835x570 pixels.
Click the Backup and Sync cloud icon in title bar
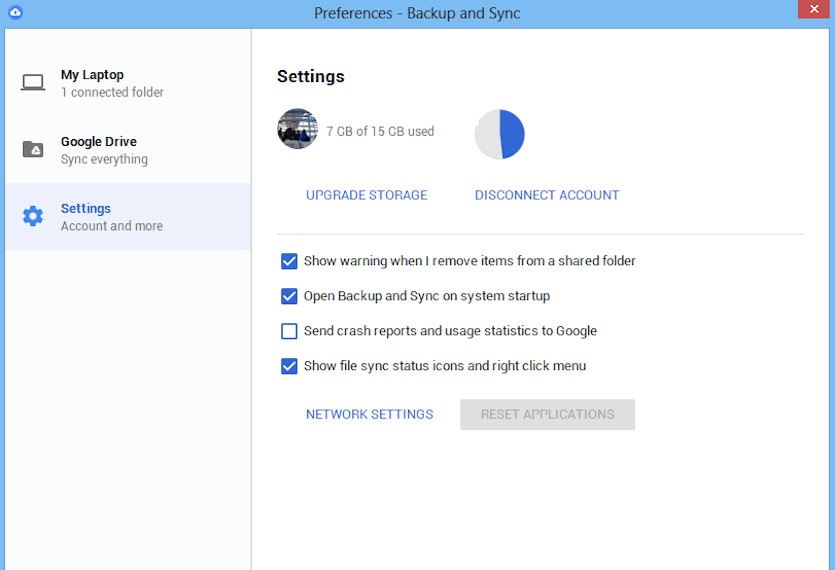click(15, 12)
